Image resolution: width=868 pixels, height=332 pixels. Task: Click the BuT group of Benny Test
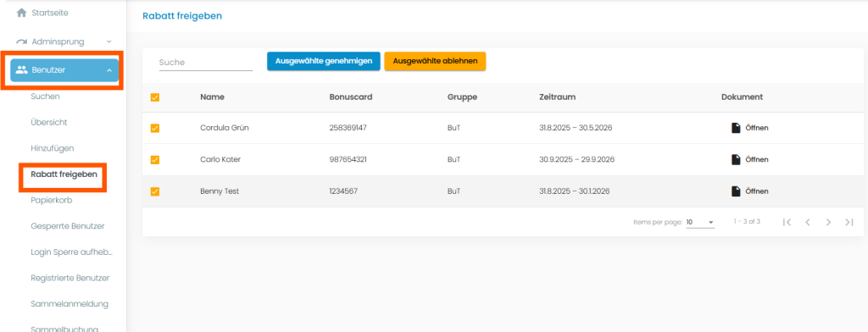point(454,191)
